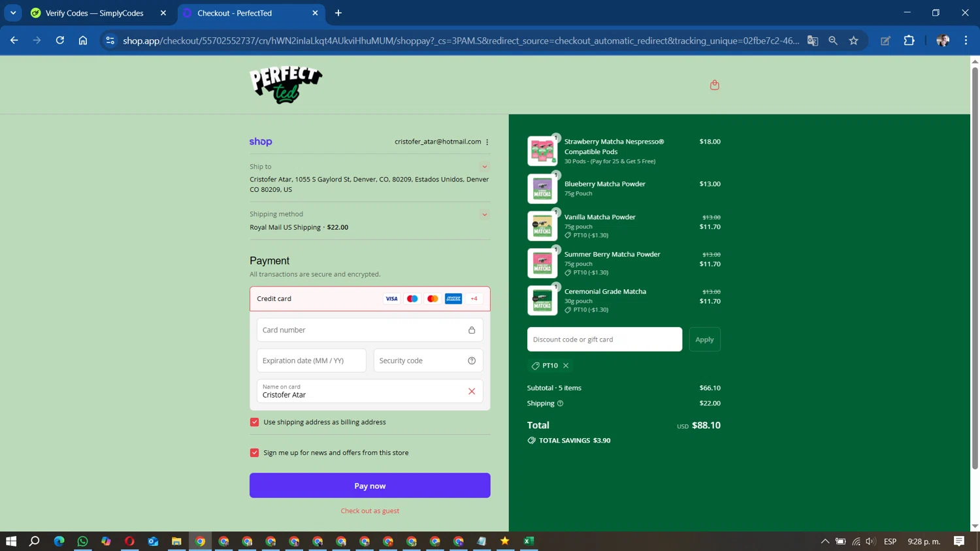
Task: Click the browser Back arrow
Action: 14,40
